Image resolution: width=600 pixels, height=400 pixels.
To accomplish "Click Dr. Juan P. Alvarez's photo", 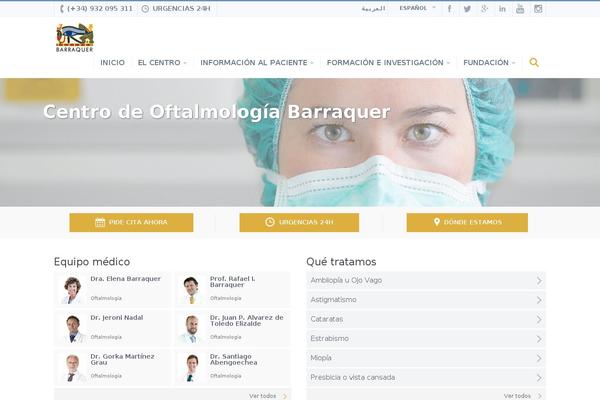I will click(x=191, y=329).
